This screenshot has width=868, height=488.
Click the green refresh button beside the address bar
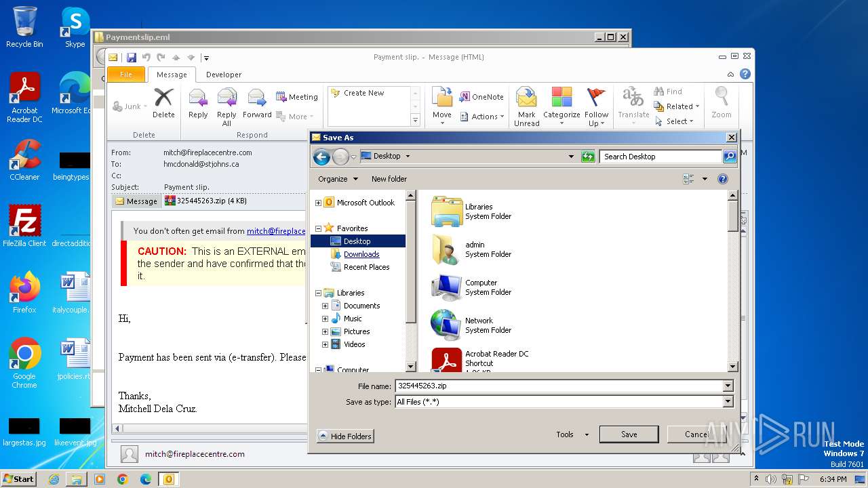pyautogui.click(x=588, y=157)
